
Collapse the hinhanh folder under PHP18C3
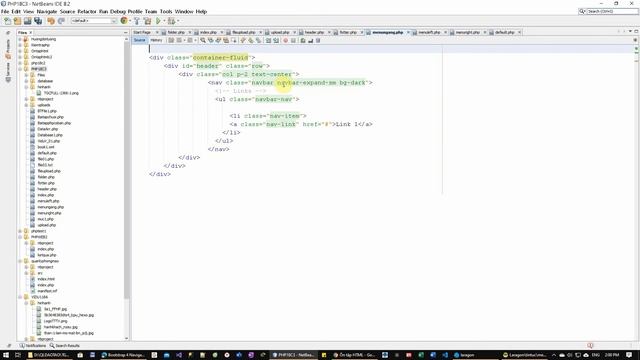click(x=27, y=87)
